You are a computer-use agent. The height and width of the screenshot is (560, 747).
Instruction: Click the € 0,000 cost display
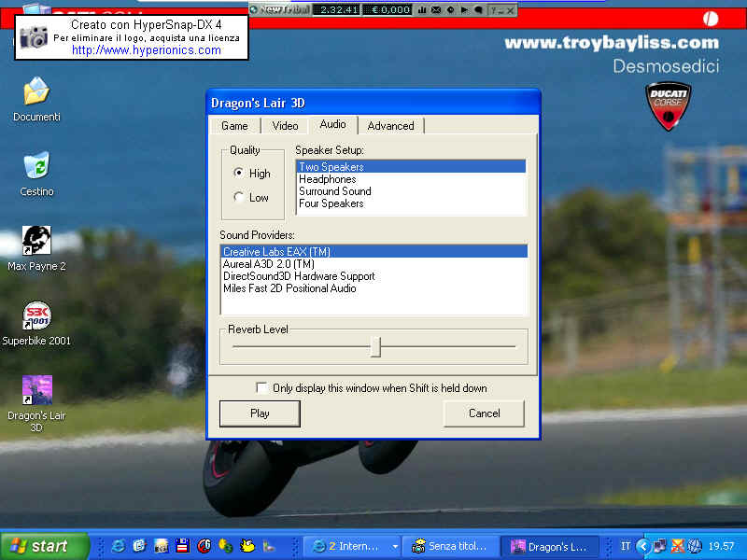point(387,9)
